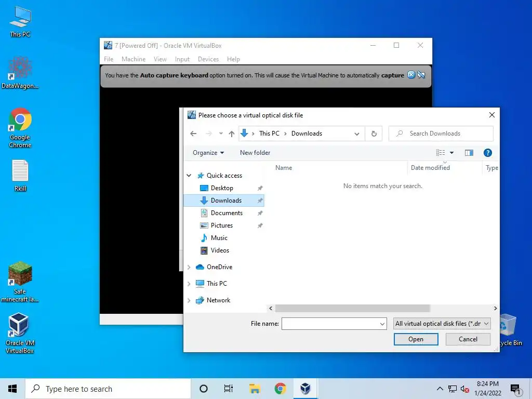
Task: Open Chrome from the taskbar
Action: click(280, 389)
